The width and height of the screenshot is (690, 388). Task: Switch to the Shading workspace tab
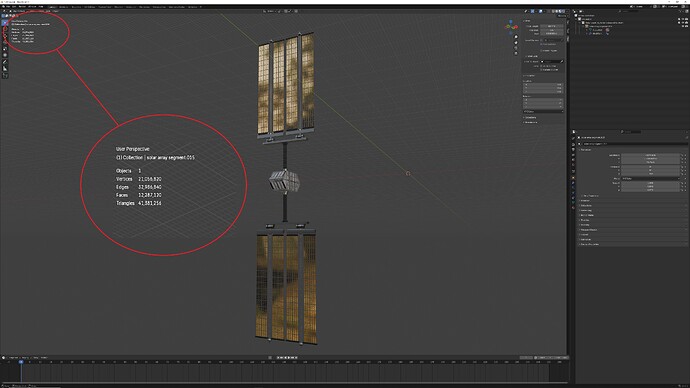pos(118,7)
